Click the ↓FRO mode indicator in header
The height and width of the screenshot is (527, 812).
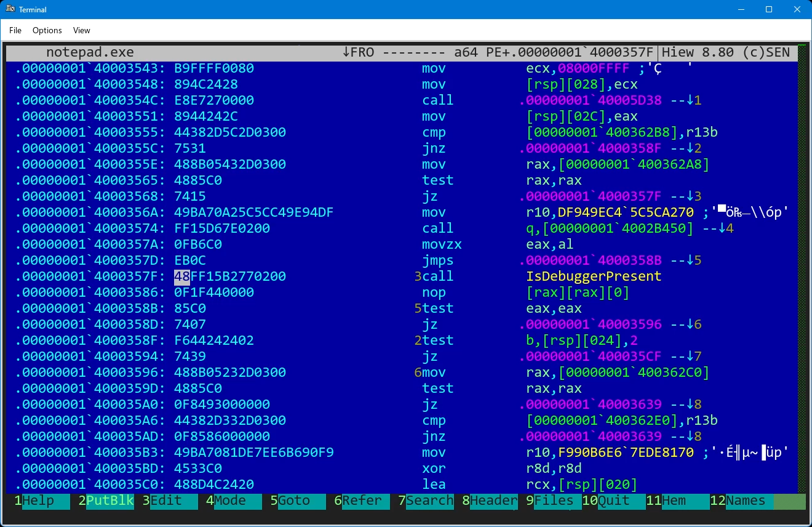tap(358, 52)
